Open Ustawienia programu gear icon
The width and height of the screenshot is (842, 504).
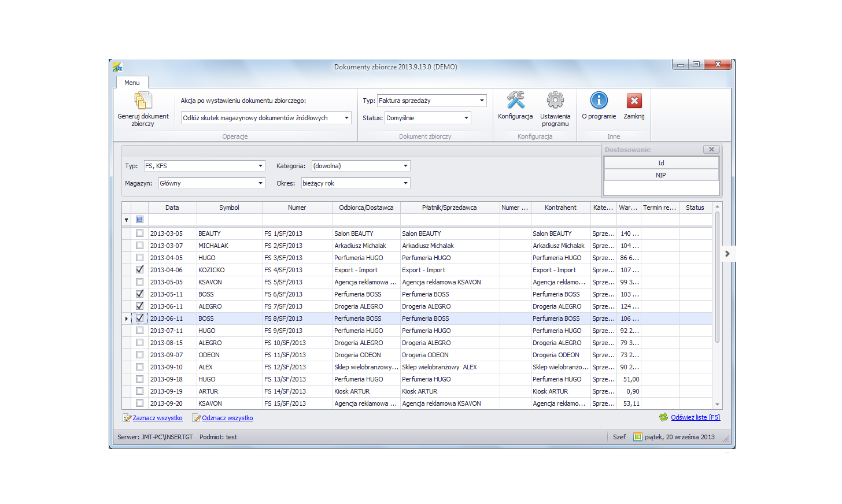click(x=555, y=101)
